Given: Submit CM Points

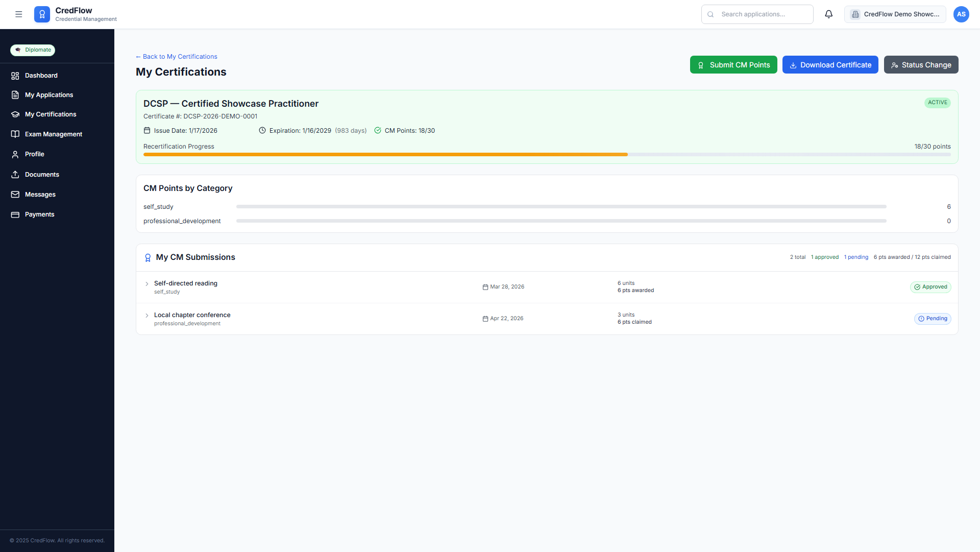Looking at the screenshot, I should click(x=733, y=65).
